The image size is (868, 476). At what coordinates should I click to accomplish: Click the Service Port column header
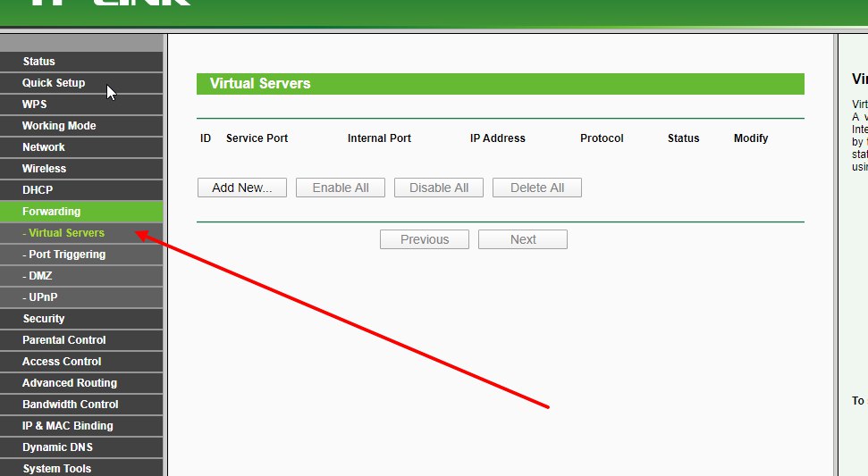click(x=257, y=138)
